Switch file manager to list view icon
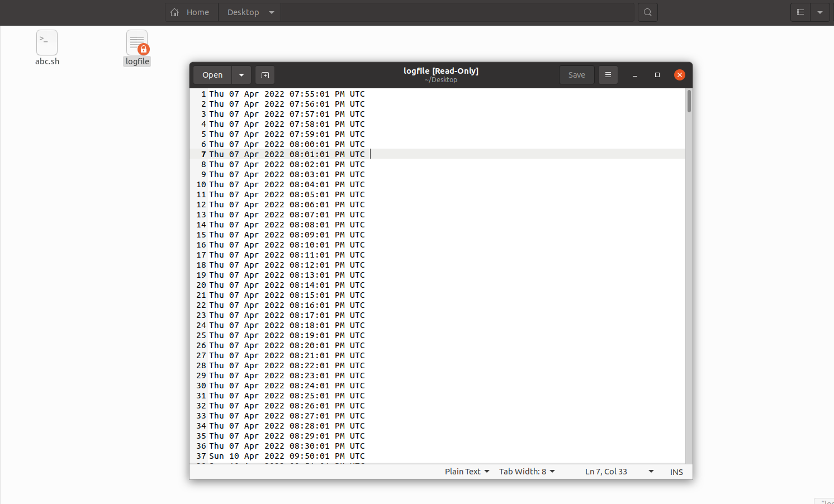This screenshot has height=504, width=834. click(800, 12)
